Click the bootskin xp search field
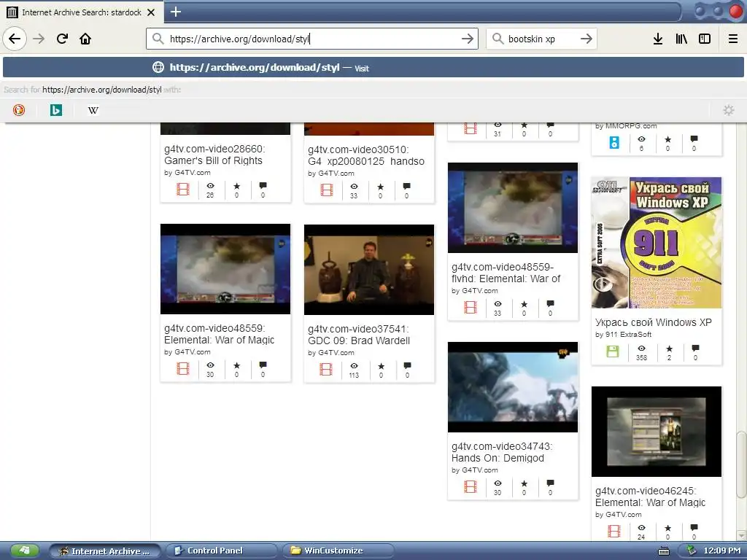Screen dimensions: 747x560 click(x=541, y=39)
